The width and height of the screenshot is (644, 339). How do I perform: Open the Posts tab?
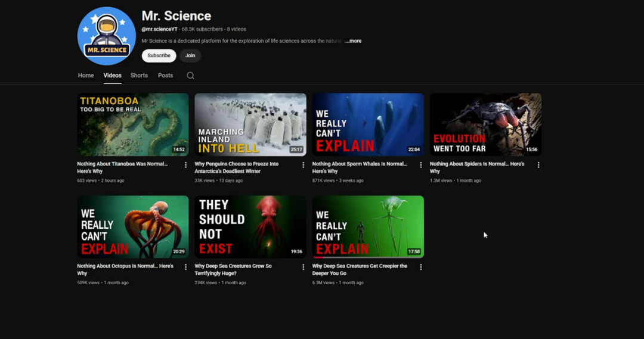165,76
